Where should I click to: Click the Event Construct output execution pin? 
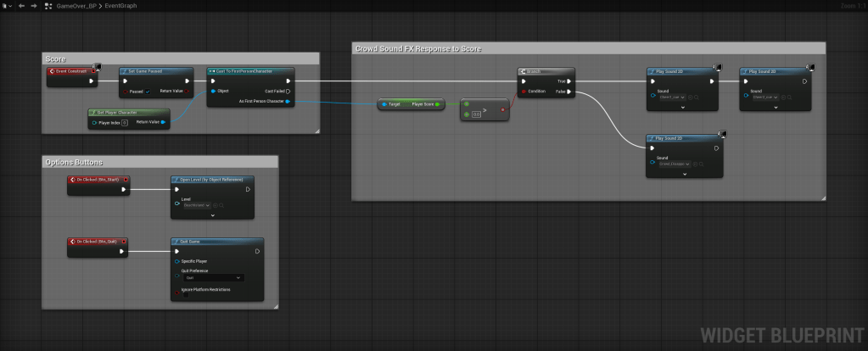click(91, 81)
